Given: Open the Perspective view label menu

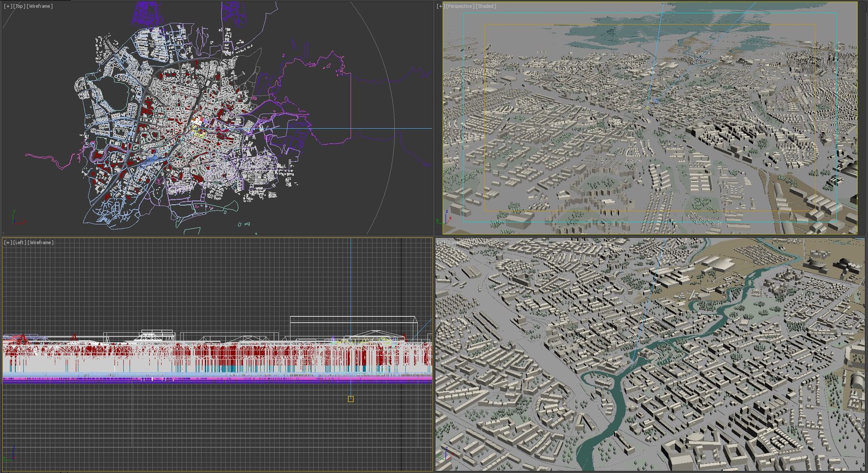Looking at the screenshot, I should click(460, 6).
